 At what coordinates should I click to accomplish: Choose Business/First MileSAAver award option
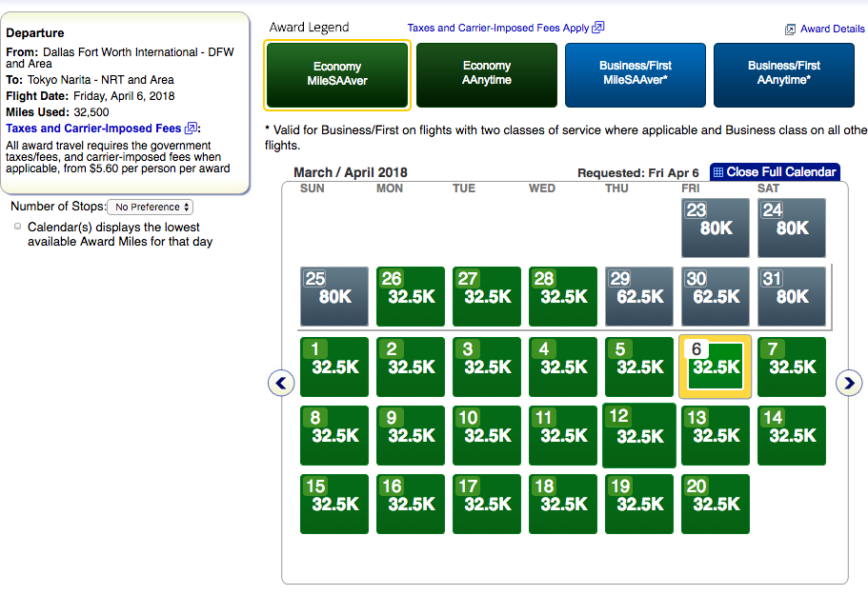636,74
